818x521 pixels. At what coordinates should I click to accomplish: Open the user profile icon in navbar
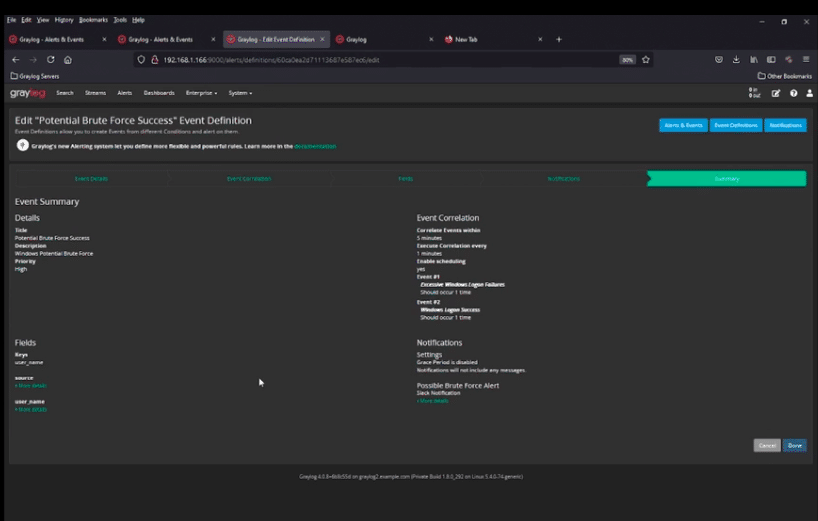809,93
